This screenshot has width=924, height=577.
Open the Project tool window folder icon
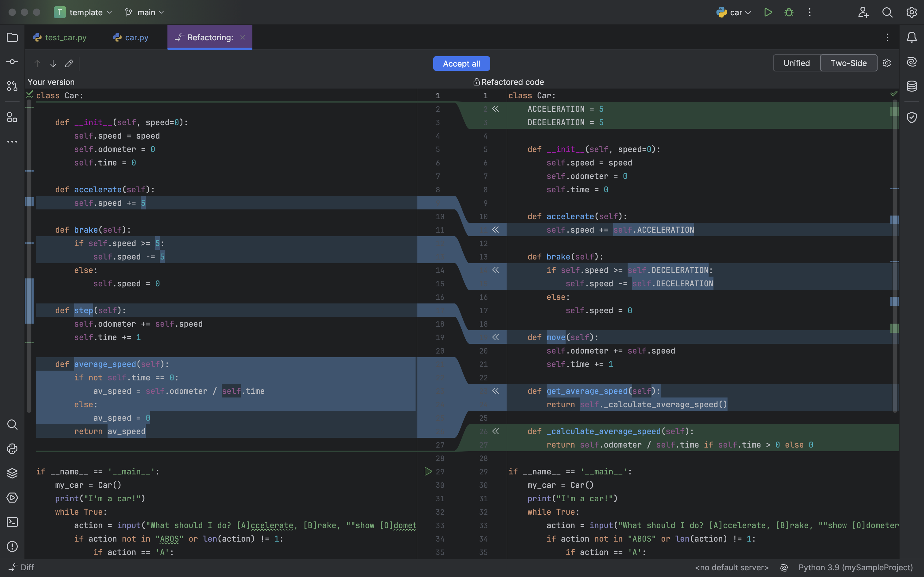[x=12, y=37]
